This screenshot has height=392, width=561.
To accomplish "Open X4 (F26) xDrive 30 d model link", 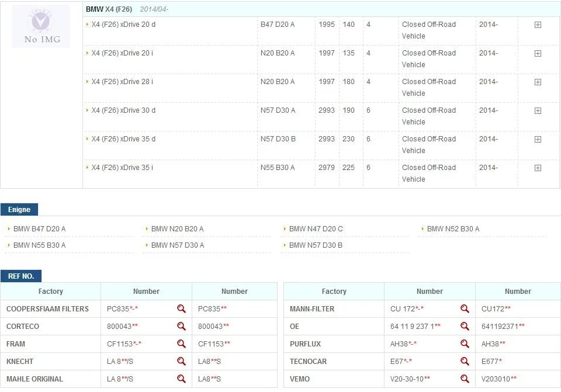I will [123, 110].
